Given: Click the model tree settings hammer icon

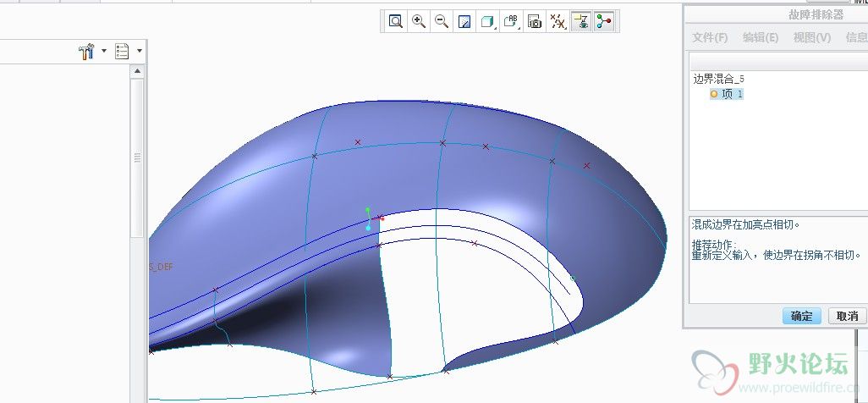Looking at the screenshot, I should coord(87,52).
